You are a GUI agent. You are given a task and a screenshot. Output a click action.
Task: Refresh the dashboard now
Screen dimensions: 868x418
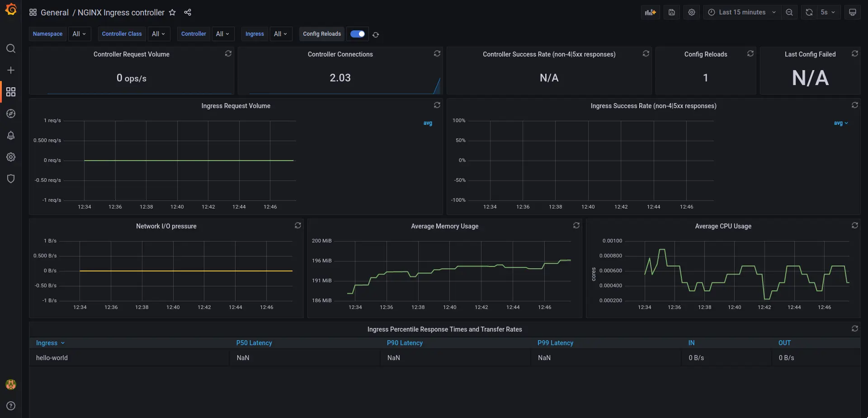[x=809, y=12]
